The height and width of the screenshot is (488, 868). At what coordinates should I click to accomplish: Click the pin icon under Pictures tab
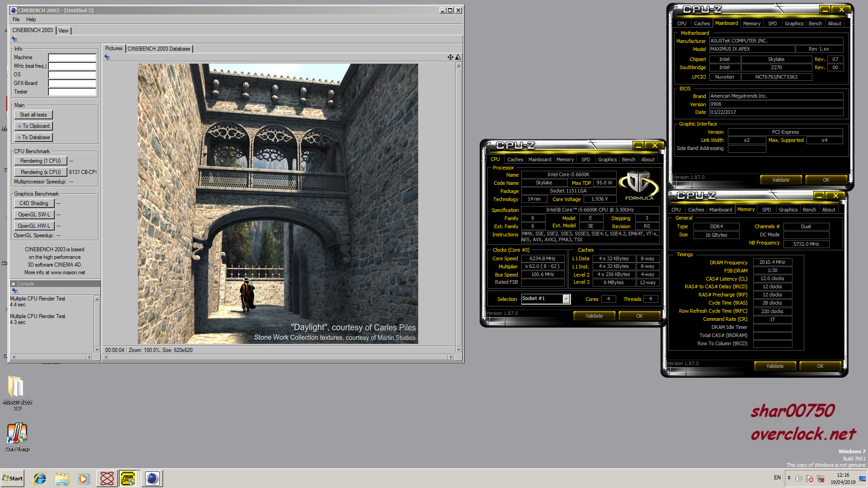pos(107,57)
